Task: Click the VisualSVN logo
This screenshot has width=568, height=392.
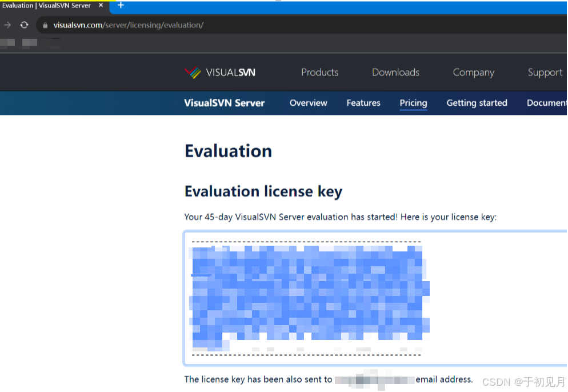Action: pos(220,73)
